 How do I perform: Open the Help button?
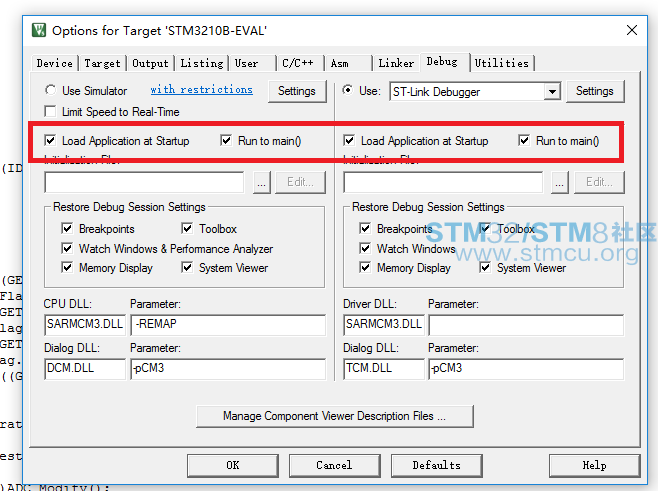pyautogui.click(x=594, y=465)
